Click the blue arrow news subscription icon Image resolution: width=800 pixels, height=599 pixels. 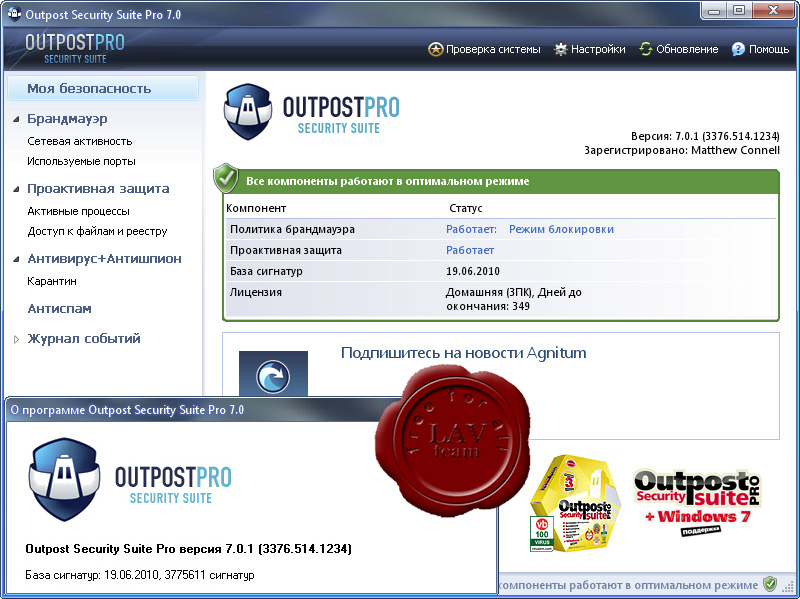[x=273, y=377]
